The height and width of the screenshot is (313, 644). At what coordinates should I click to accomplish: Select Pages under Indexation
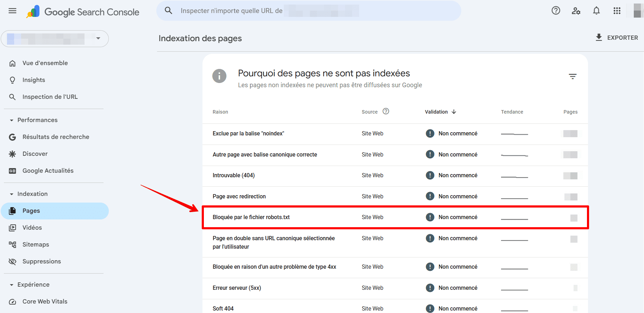[x=55, y=211]
